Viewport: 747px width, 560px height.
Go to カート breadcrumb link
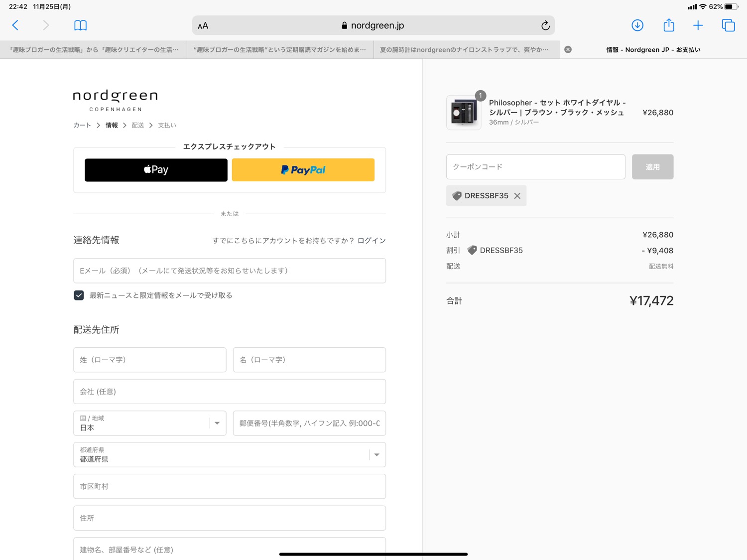(x=82, y=125)
